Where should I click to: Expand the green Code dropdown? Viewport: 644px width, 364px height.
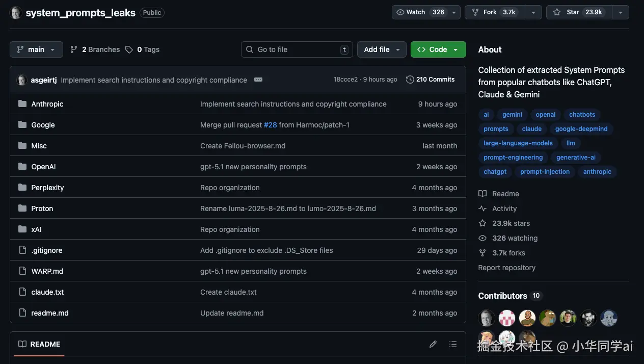tap(438, 49)
